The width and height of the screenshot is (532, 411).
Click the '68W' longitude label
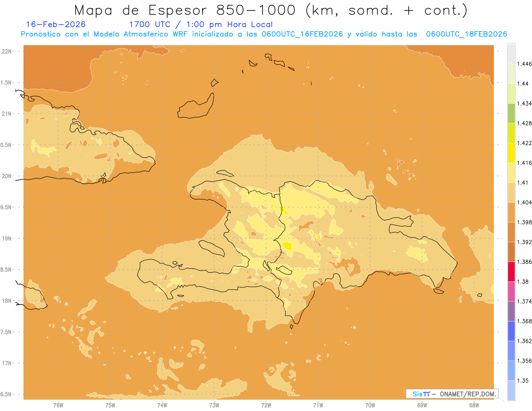click(x=474, y=405)
